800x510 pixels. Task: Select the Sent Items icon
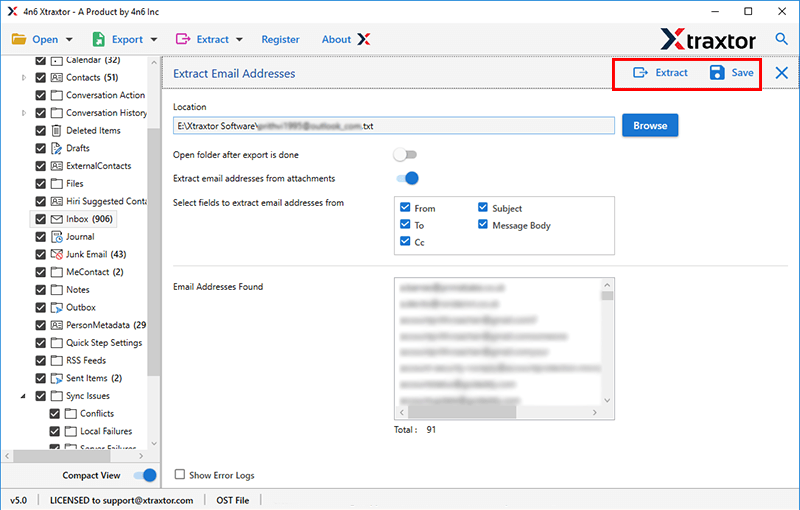tap(57, 378)
